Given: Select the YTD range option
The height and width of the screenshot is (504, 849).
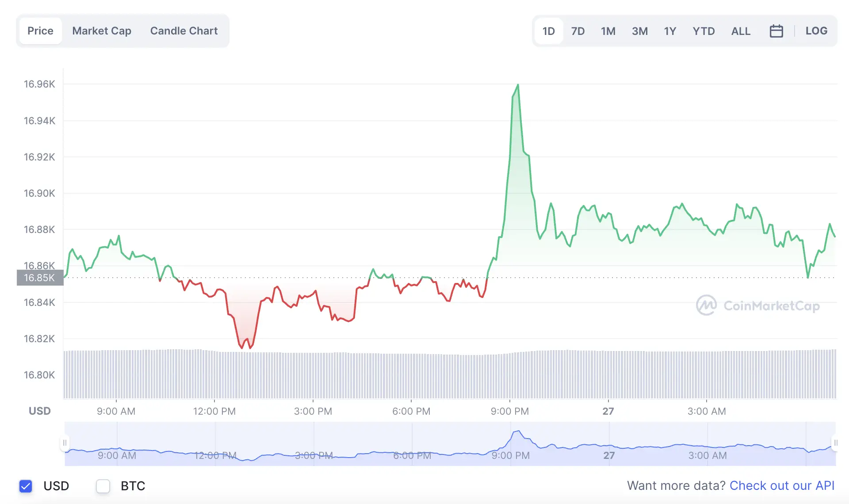Looking at the screenshot, I should pyautogui.click(x=704, y=31).
